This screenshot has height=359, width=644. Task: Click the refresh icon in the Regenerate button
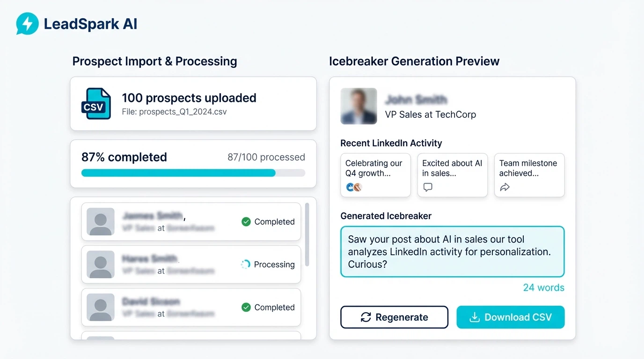point(365,317)
